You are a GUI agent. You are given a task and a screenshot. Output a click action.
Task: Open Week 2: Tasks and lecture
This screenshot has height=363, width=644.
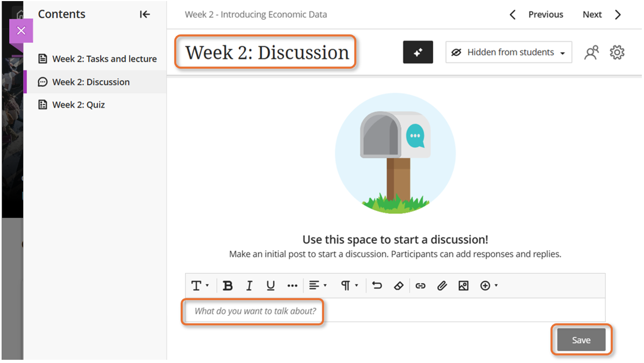[104, 59]
